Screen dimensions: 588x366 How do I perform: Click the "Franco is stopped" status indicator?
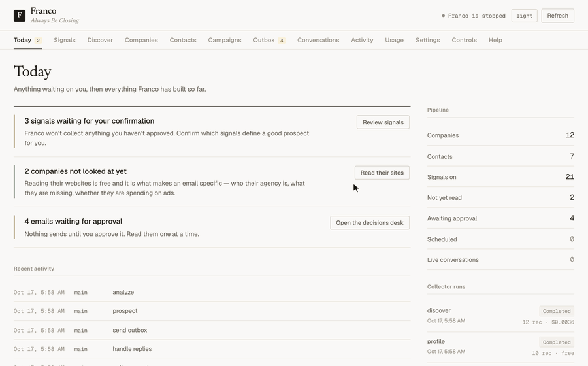point(474,16)
